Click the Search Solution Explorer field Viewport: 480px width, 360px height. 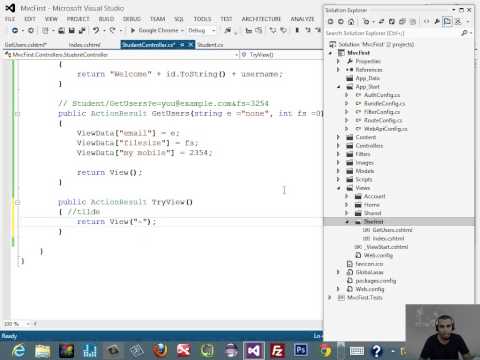click(x=392, y=33)
